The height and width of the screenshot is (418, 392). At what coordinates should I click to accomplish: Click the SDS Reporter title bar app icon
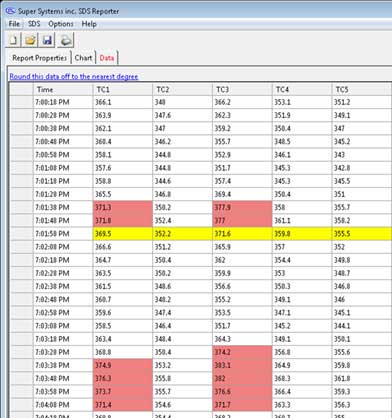click(10, 11)
